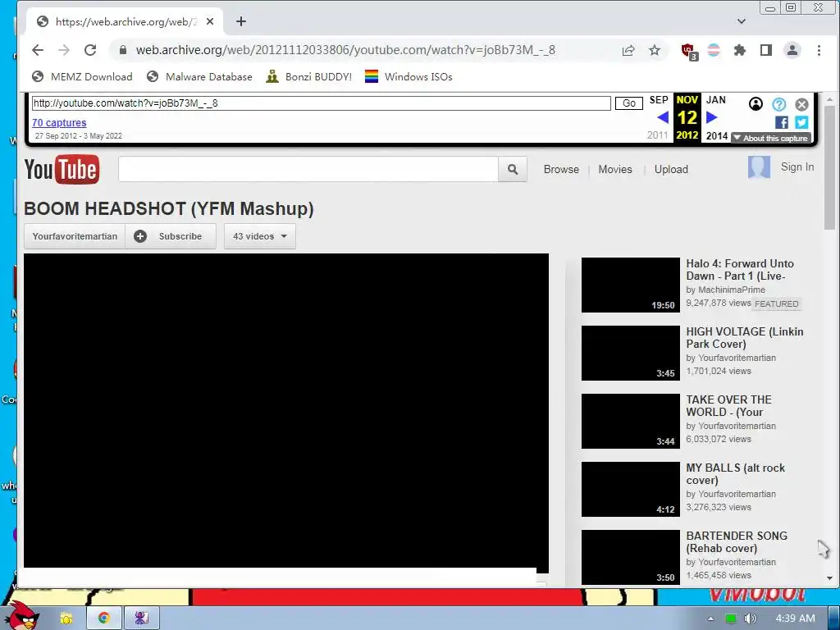Open a new browser tab

[x=241, y=21]
